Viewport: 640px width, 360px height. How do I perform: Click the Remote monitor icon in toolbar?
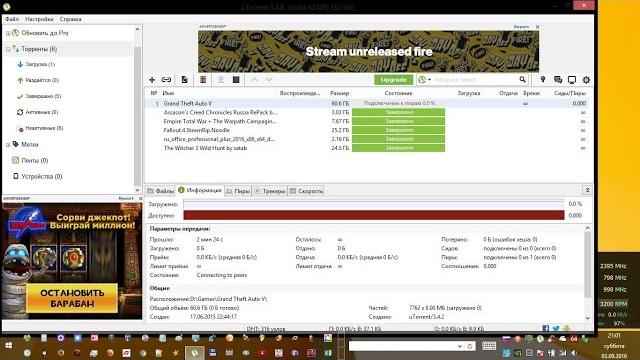tap(572, 80)
